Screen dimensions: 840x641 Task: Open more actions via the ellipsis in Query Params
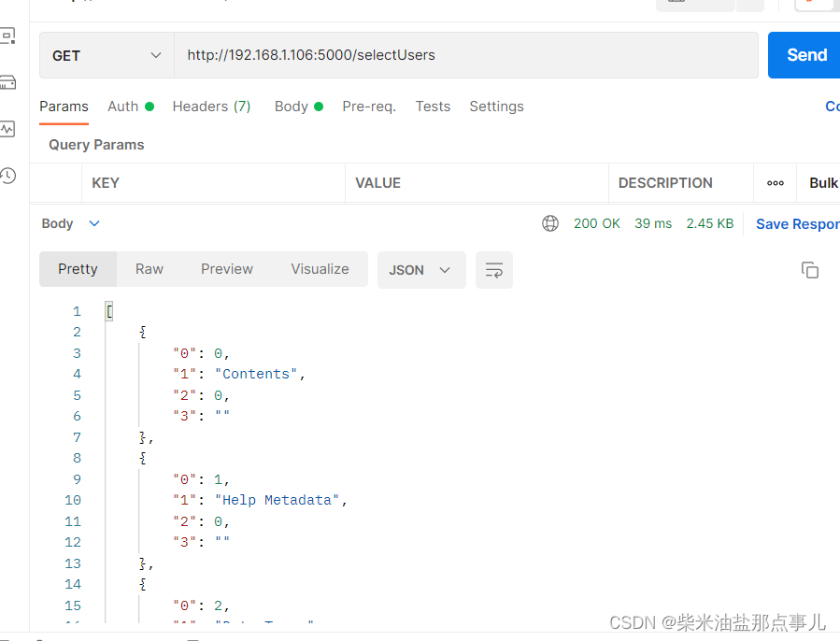point(775,183)
